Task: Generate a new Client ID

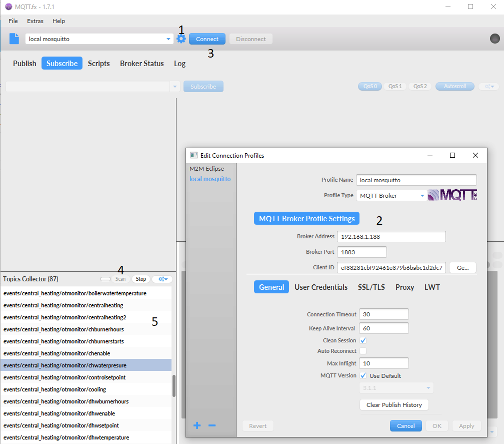Action: (x=462, y=267)
